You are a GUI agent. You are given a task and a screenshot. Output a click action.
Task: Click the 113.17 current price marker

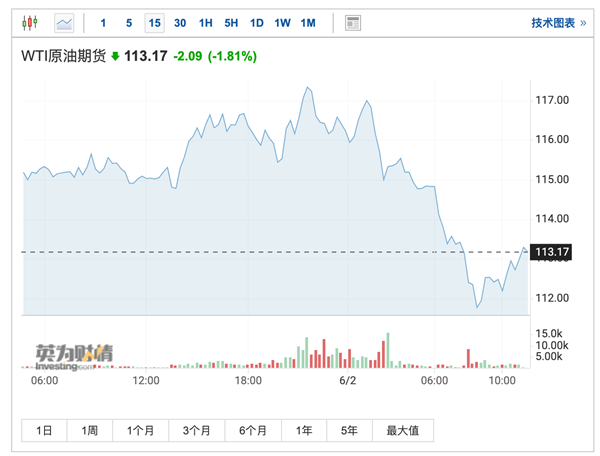coord(551,252)
